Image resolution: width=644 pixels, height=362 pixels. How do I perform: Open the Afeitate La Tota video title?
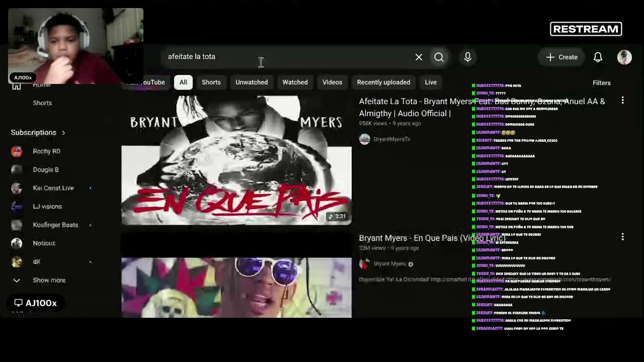coord(482,107)
